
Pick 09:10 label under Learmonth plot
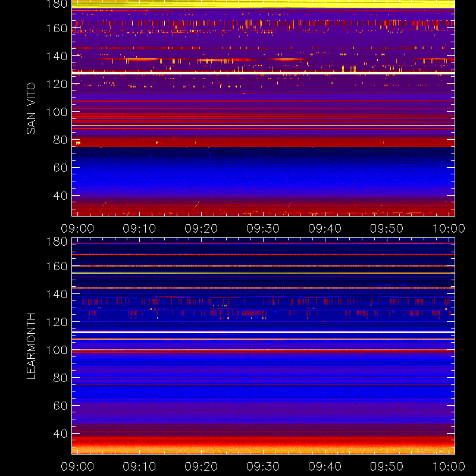pyautogui.click(x=139, y=466)
